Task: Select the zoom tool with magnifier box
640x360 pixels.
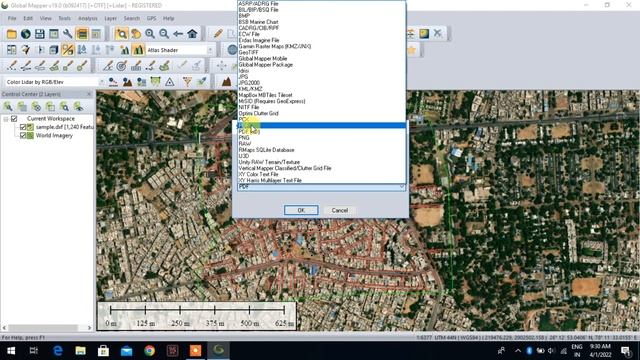Action: 121,34
